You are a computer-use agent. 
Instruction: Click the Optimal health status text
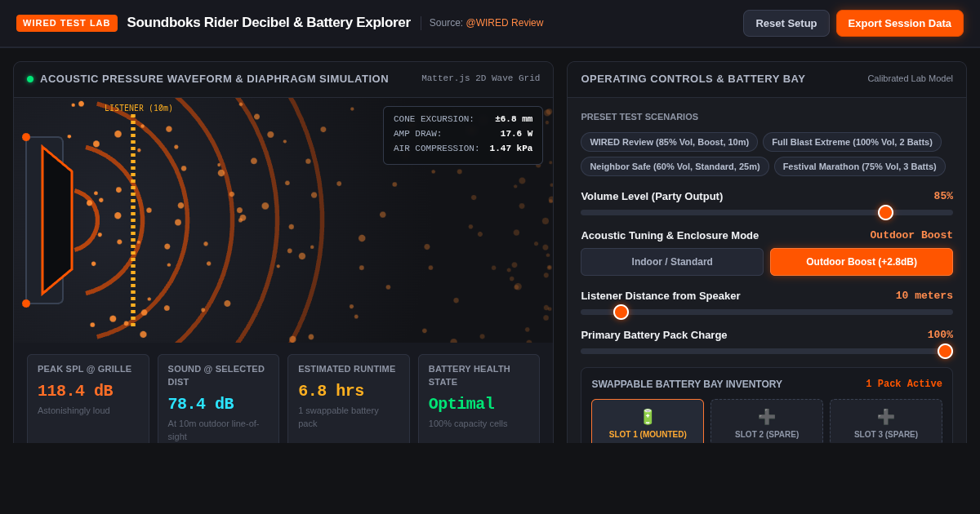pos(462,404)
